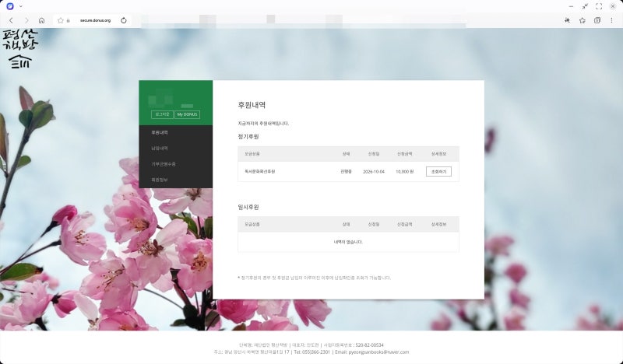Open the browser home page icon
623x364 pixels.
(42, 20)
